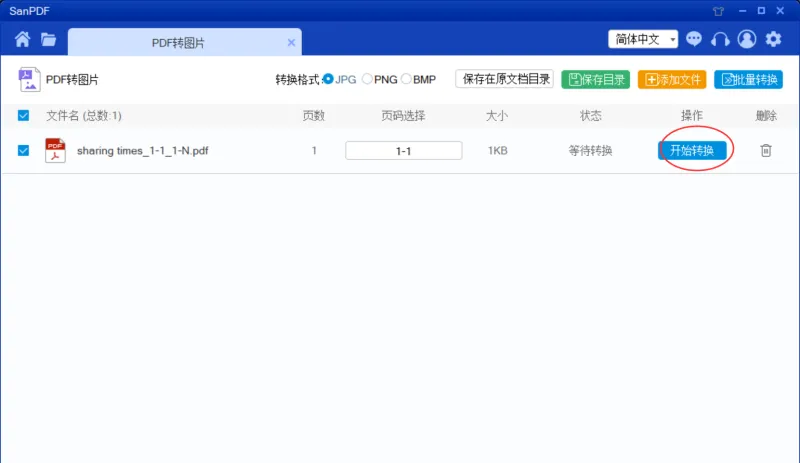This screenshot has height=463, width=800.
Task: Open the chat message bubble icon
Action: (x=694, y=39)
